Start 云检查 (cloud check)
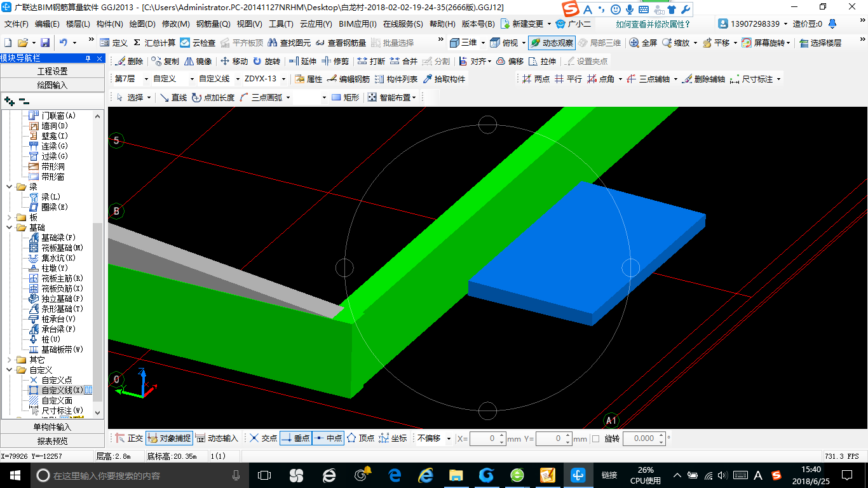The image size is (868, 488). (198, 43)
